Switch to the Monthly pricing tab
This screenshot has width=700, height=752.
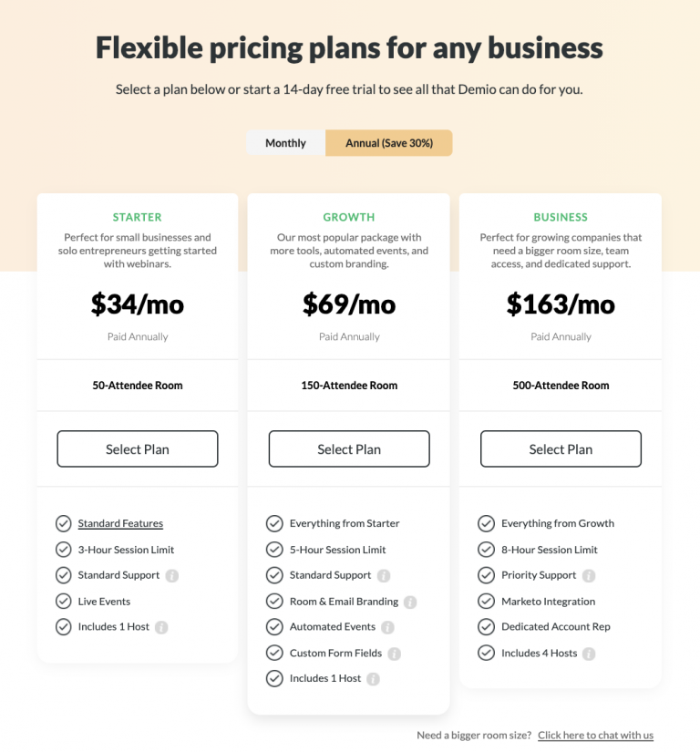pos(285,143)
